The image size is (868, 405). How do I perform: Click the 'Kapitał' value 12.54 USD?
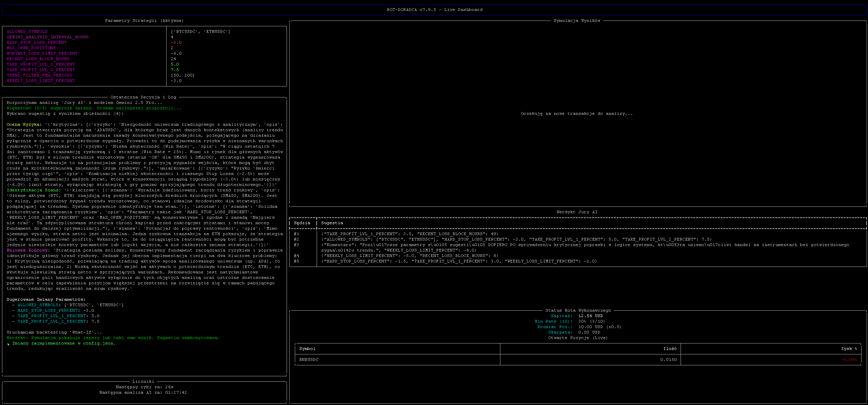[x=590, y=316]
